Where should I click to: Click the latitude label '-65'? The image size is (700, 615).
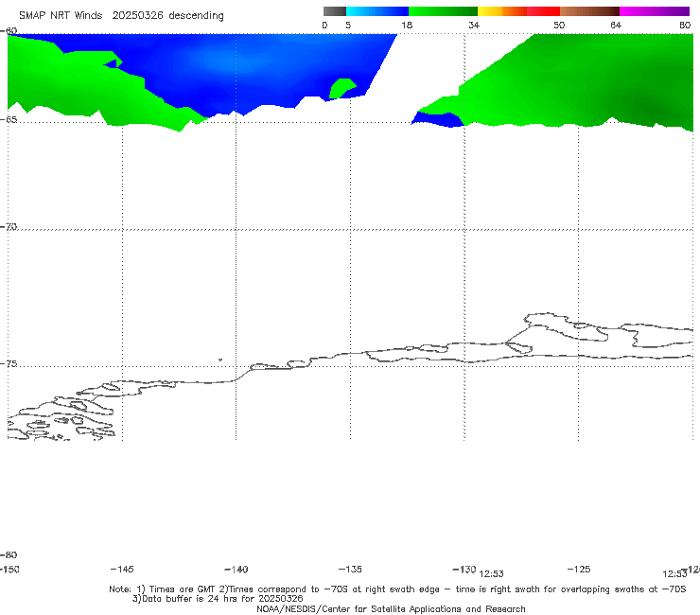point(9,120)
